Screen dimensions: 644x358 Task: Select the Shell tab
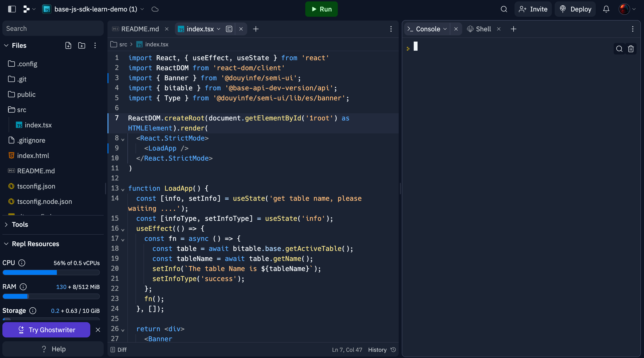[x=483, y=29]
